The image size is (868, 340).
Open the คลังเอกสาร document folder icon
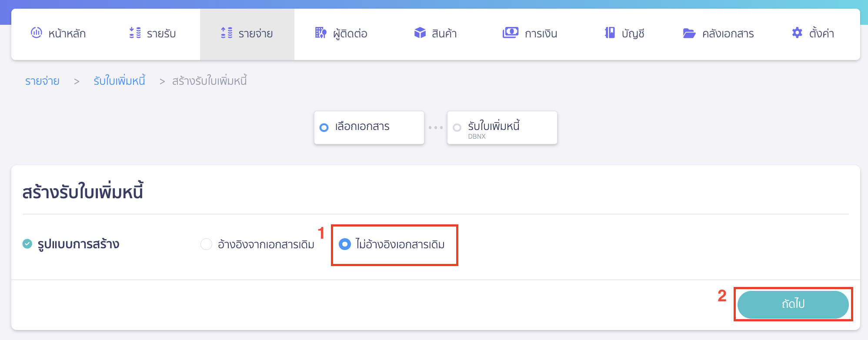[688, 33]
